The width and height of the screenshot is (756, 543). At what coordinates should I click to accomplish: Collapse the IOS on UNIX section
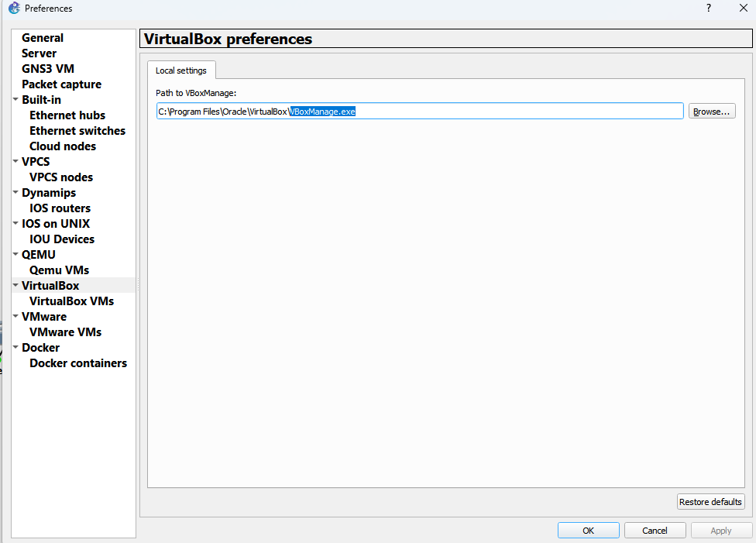(x=15, y=223)
